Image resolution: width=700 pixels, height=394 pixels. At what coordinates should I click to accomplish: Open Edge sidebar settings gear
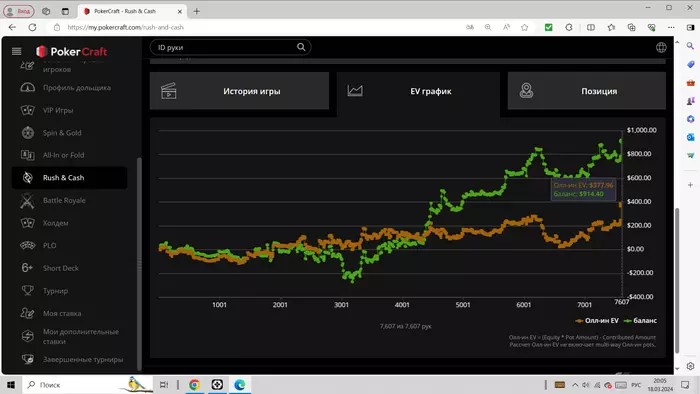pos(690,366)
